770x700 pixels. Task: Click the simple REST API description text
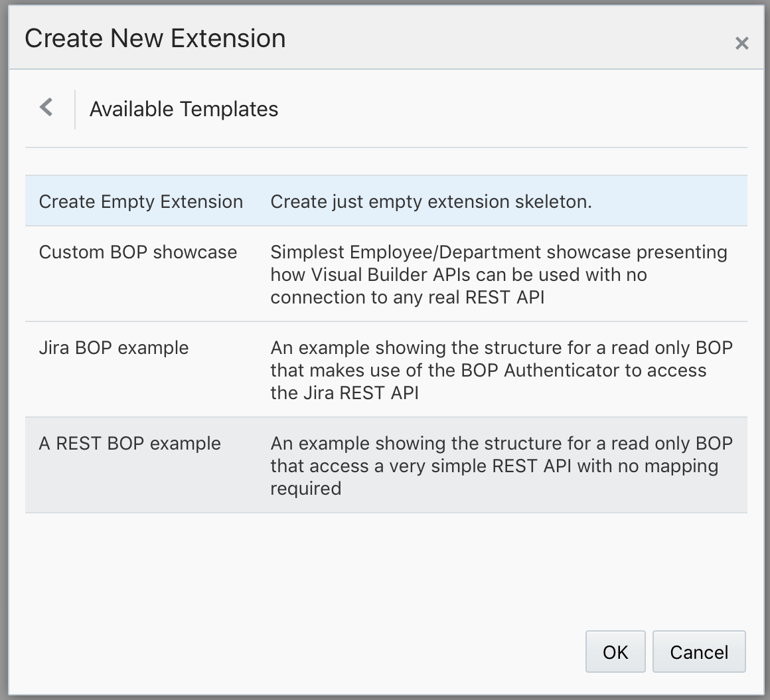494,466
